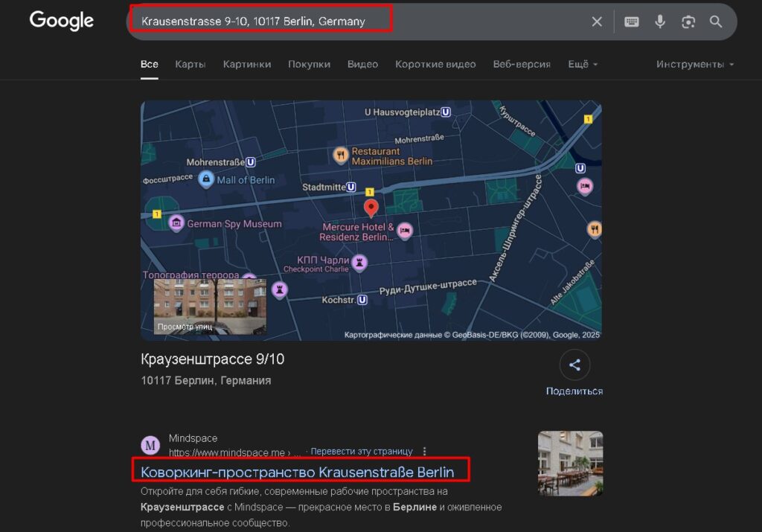Click the magnifying glass search icon
The height and width of the screenshot is (532, 762).
[715, 22]
